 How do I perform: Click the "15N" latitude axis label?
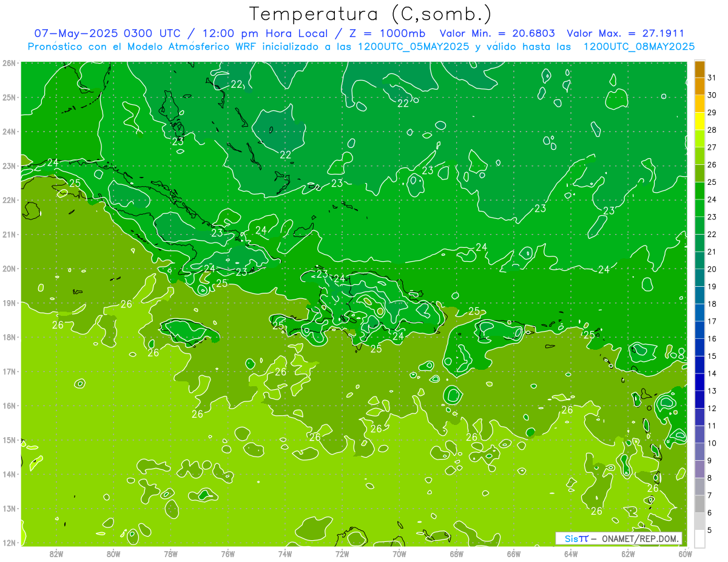8,440
